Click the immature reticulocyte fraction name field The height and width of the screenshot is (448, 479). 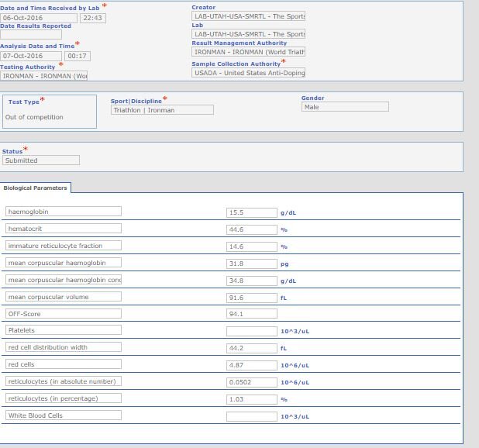click(x=64, y=246)
